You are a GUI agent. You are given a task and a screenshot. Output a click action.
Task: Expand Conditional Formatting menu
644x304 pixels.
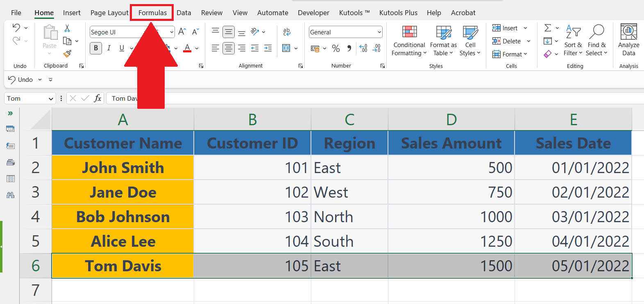[409, 41]
